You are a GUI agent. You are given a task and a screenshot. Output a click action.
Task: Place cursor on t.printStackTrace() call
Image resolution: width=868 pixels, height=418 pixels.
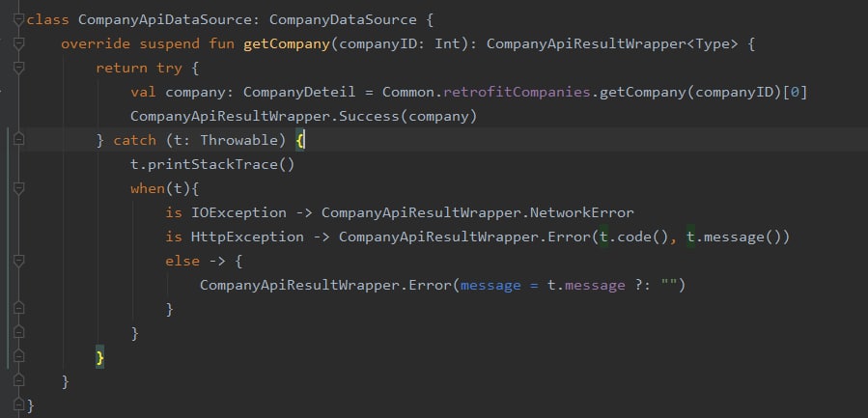[x=212, y=164]
